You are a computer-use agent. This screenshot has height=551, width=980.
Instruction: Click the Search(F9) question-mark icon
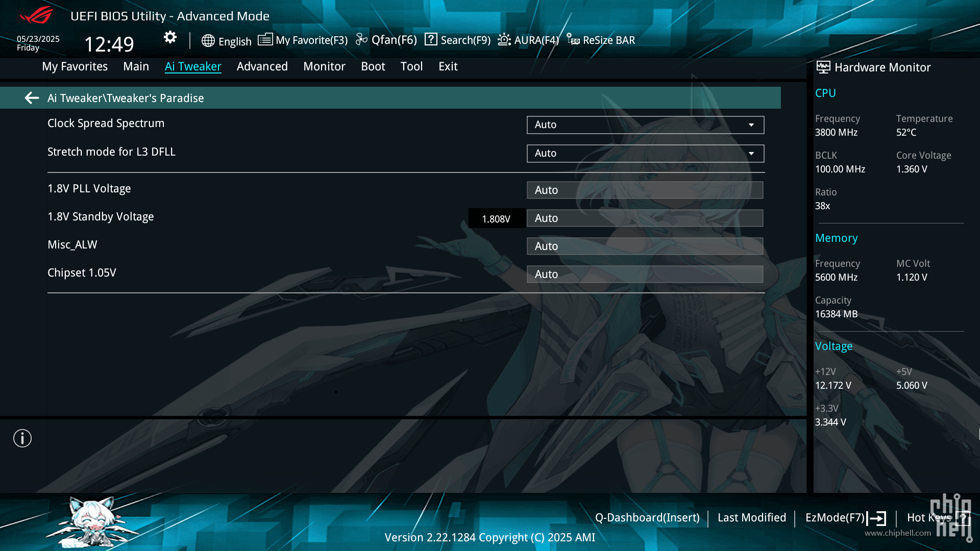431,39
